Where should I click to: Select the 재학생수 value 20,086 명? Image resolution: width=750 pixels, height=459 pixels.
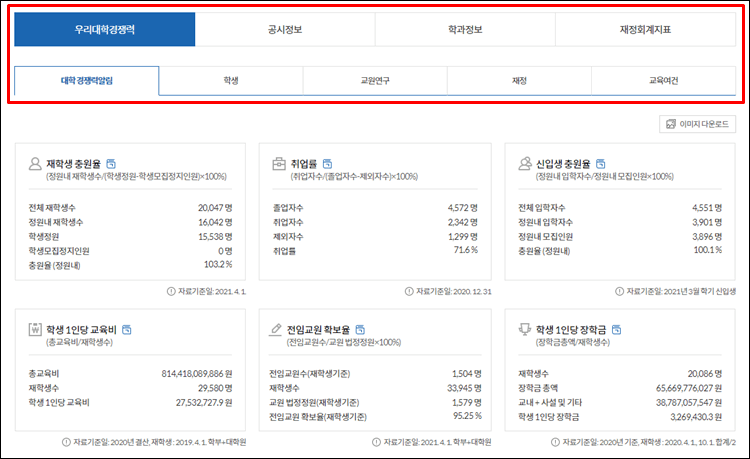point(705,374)
